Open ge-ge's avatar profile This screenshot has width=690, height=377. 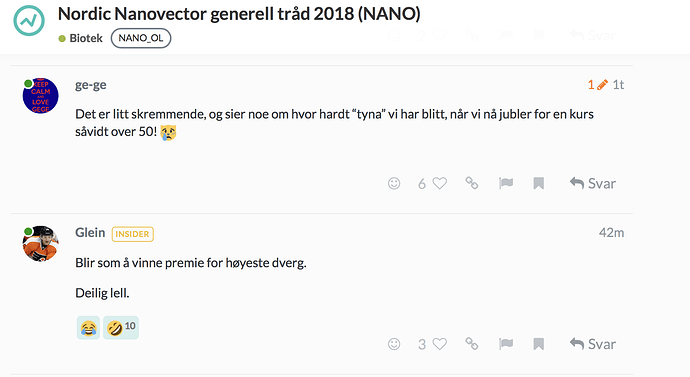click(40, 96)
